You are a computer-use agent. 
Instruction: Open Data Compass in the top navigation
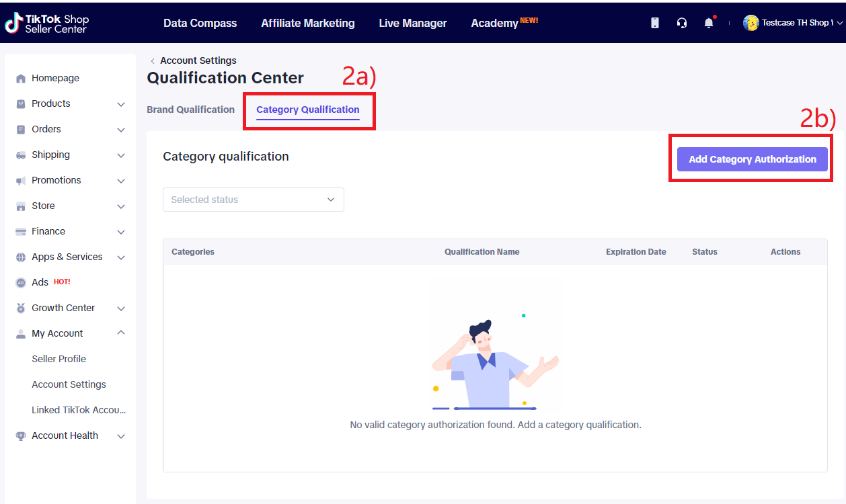point(200,23)
